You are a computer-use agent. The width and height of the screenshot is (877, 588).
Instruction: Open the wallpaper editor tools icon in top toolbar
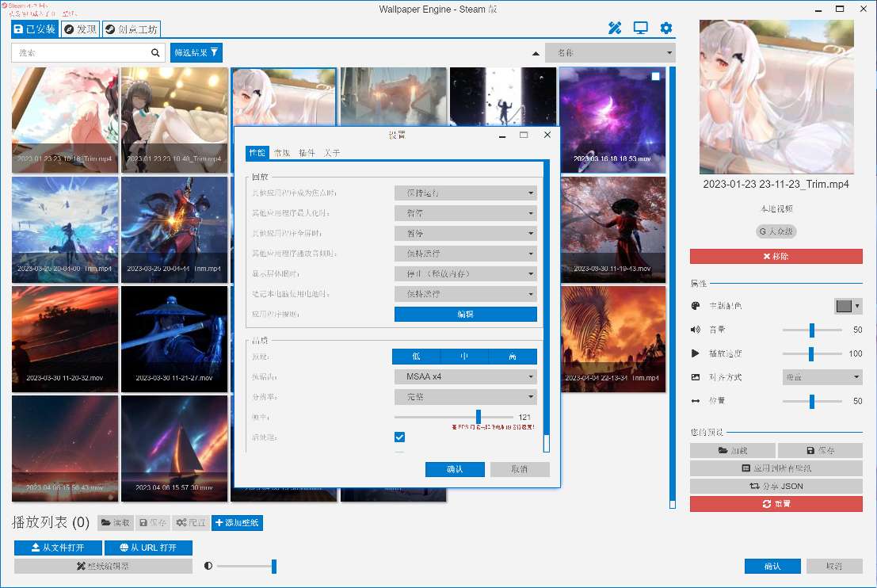615,28
